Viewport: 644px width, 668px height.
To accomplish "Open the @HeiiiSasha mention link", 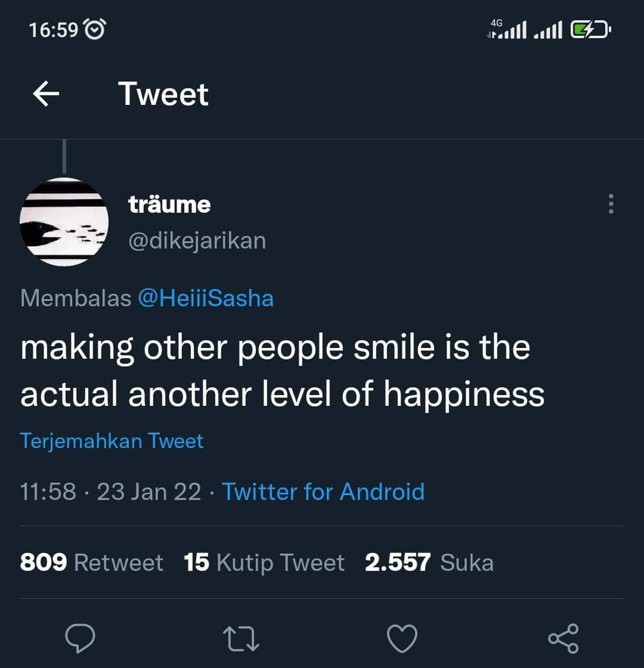I will click(x=206, y=298).
